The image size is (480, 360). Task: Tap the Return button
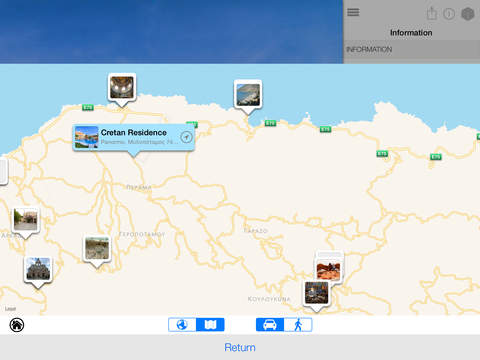click(x=240, y=347)
